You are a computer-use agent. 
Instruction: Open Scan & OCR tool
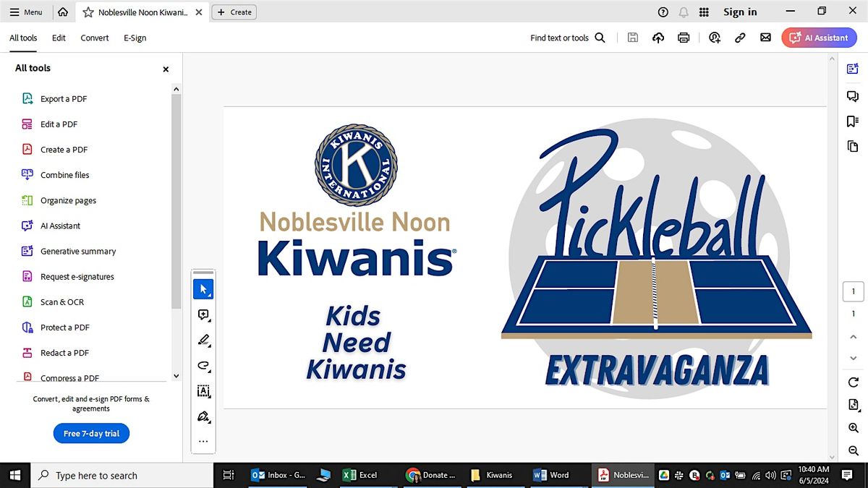pos(62,301)
